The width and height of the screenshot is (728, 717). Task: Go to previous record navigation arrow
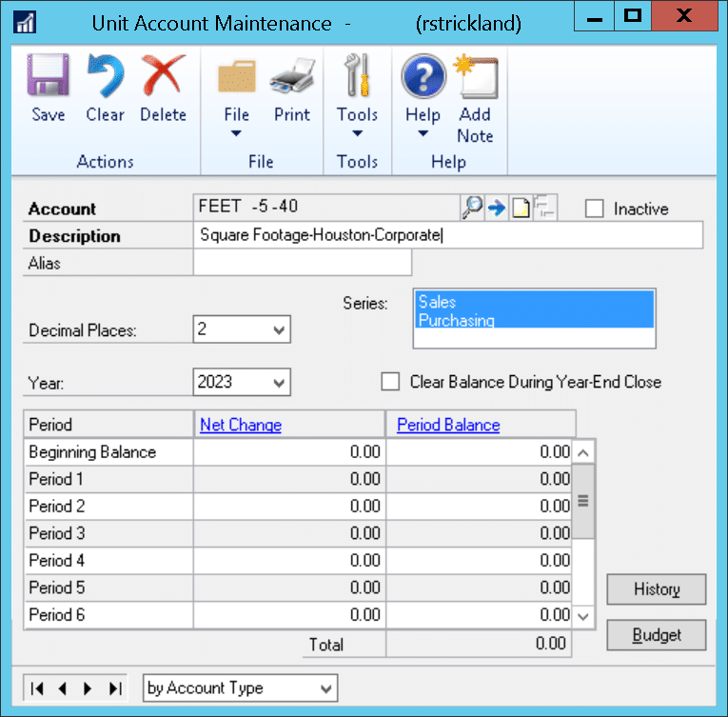[x=63, y=688]
